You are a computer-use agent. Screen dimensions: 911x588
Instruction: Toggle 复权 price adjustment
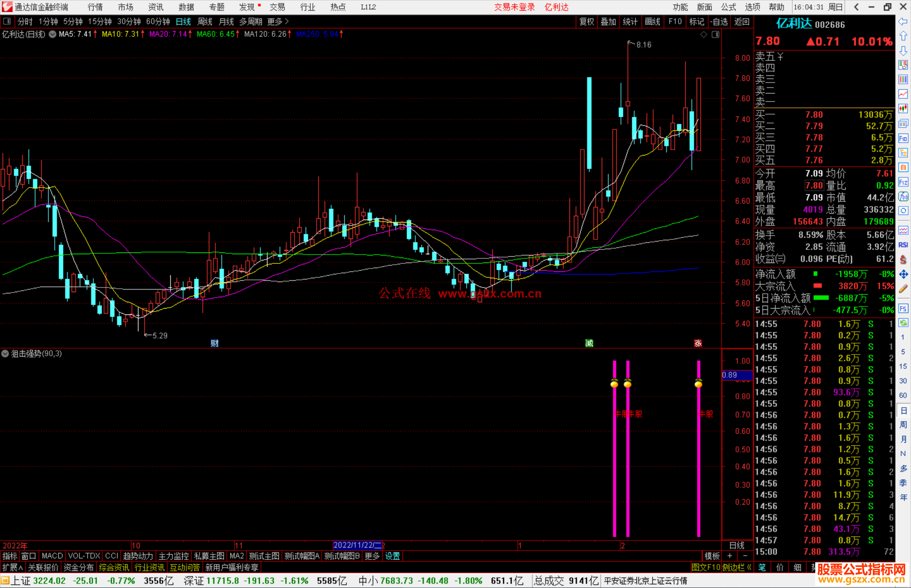click(x=586, y=21)
